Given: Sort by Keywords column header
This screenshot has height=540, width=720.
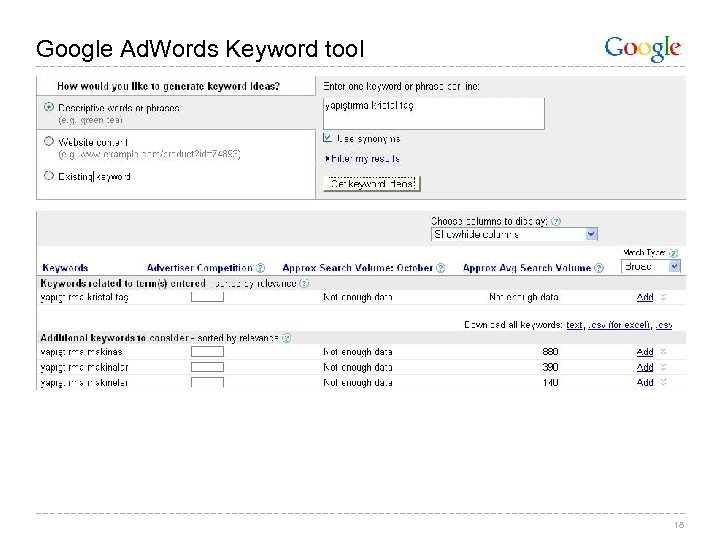Looking at the screenshot, I should click(65, 268).
